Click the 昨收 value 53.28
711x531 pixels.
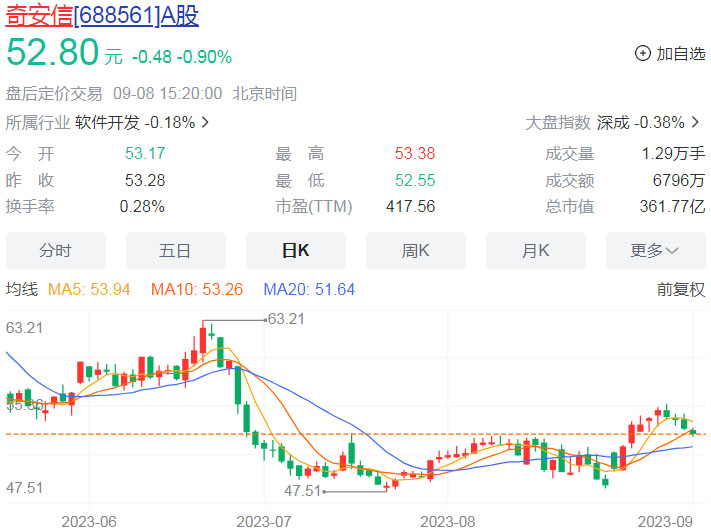coord(145,180)
